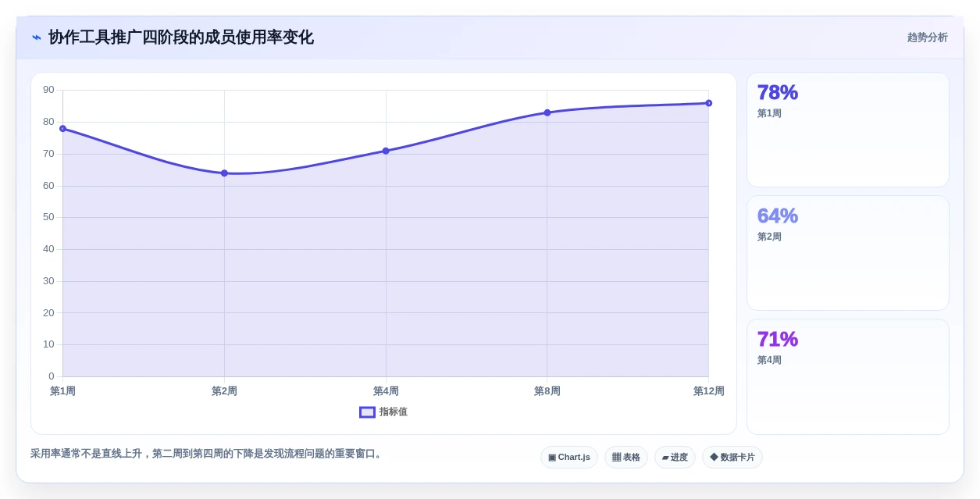Select the 第1周 data point on the line
980x499 pixels.
pyautogui.click(x=63, y=129)
